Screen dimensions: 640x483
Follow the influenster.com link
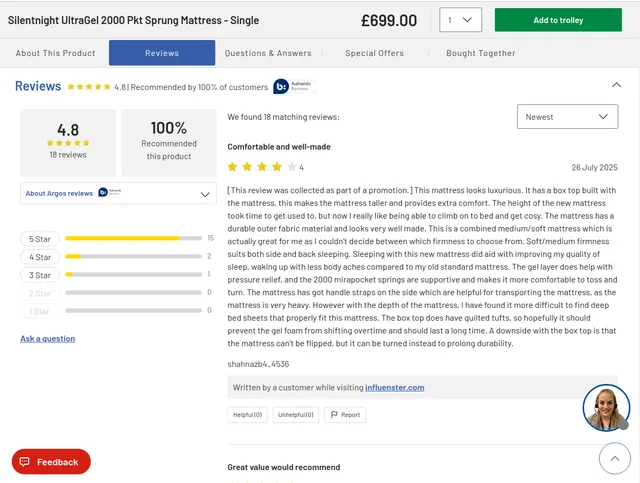click(394, 387)
